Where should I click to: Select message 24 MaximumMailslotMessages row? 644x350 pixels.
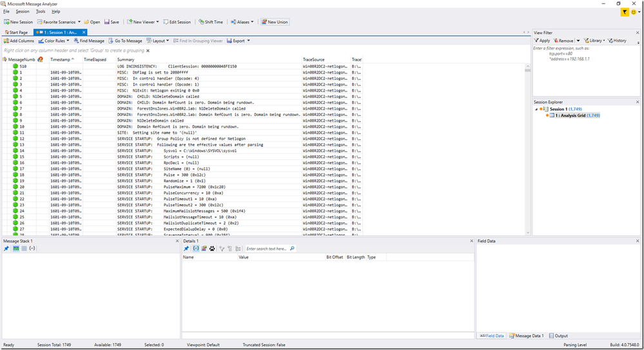tap(182, 211)
